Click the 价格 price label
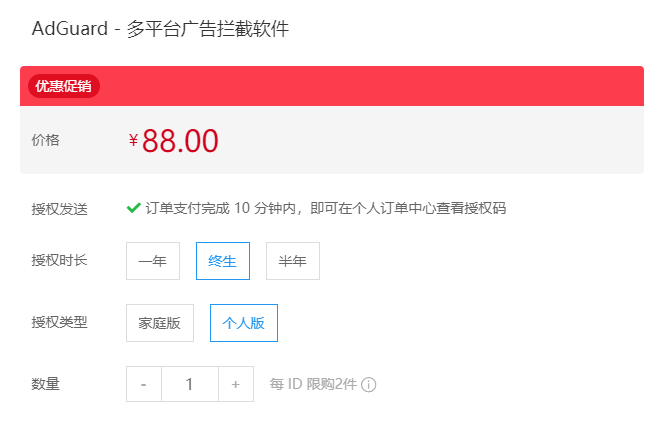The height and width of the screenshot is (424, 661). tap(46, 140)
